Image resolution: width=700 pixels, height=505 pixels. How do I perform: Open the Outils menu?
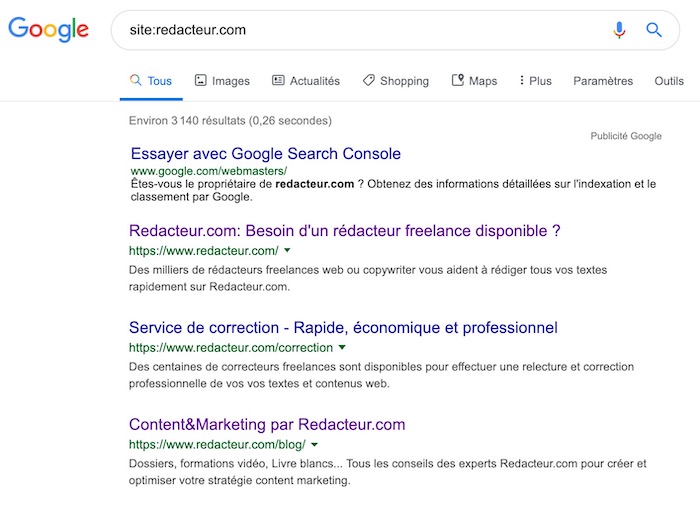click(669, 81)
